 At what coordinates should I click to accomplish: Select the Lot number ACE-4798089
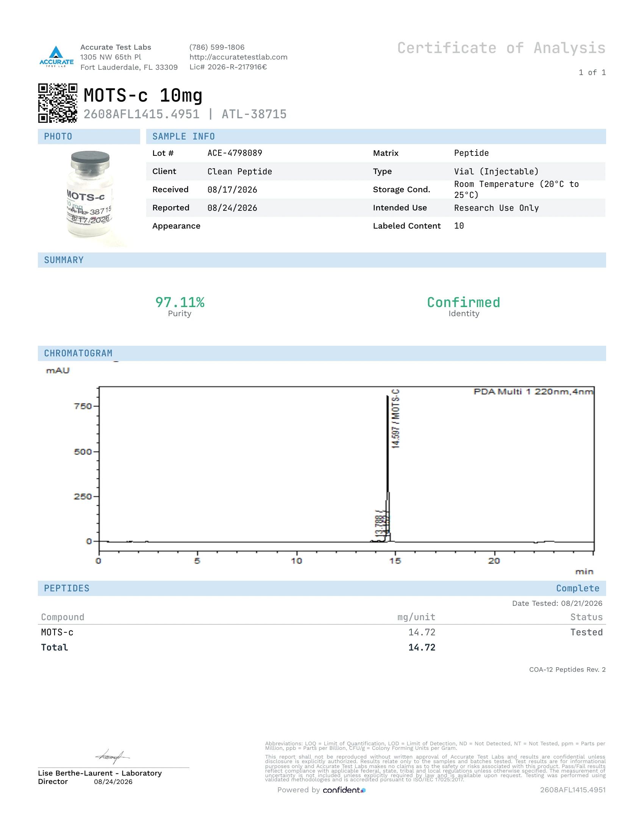point(234,153)
